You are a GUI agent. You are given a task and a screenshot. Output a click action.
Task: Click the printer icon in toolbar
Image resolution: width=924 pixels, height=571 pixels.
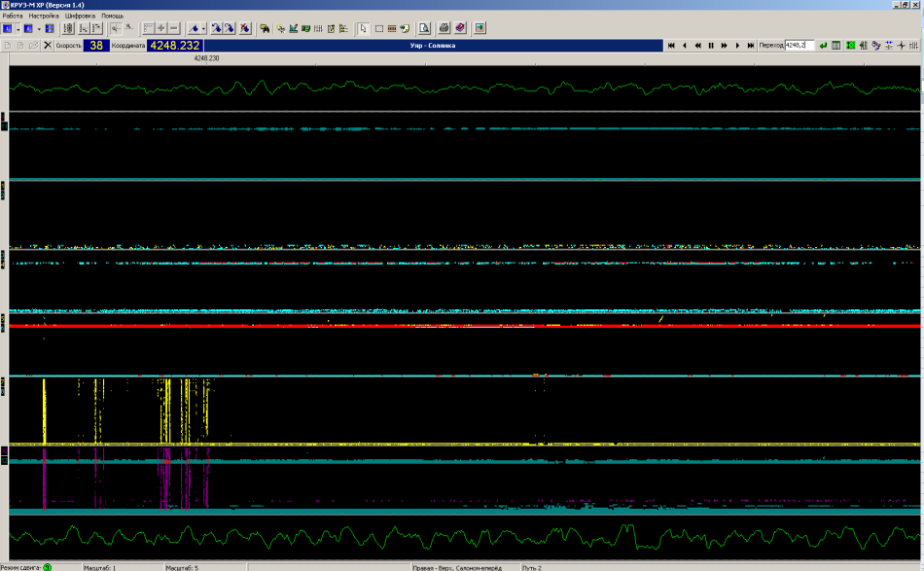click(x=444, y=28)
